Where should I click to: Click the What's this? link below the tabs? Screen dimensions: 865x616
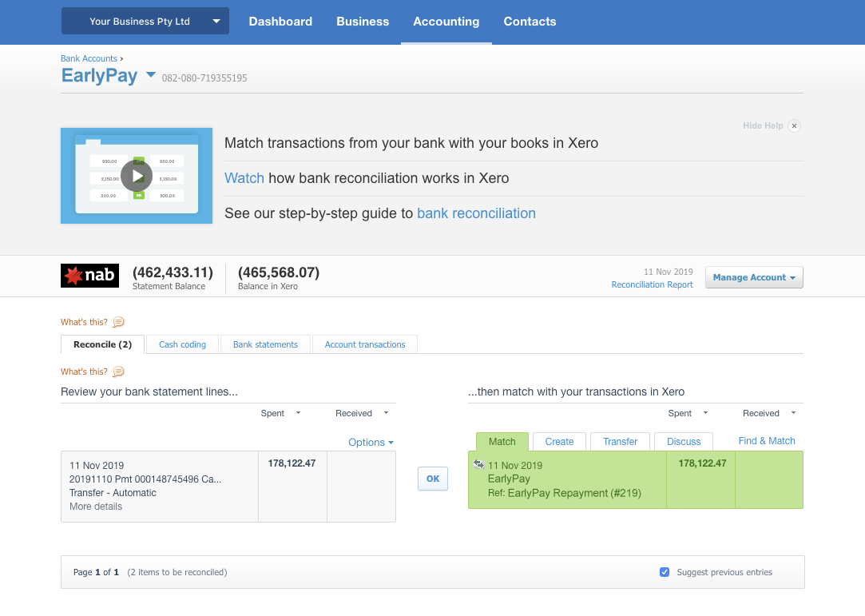coord(84,372)
